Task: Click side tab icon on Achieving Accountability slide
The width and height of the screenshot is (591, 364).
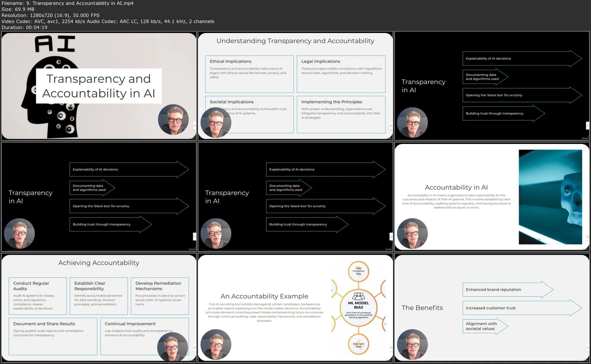Action: [x=194, y=348]
